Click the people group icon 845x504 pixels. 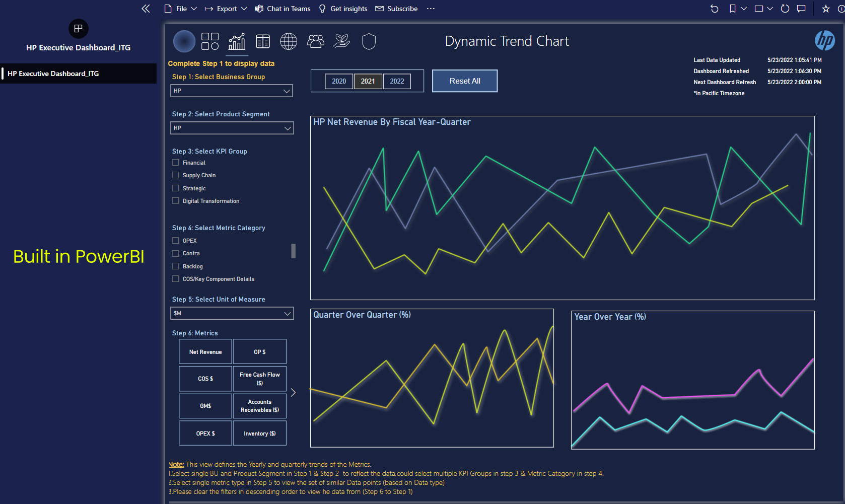pyautogui.click(x=316, y=41)
